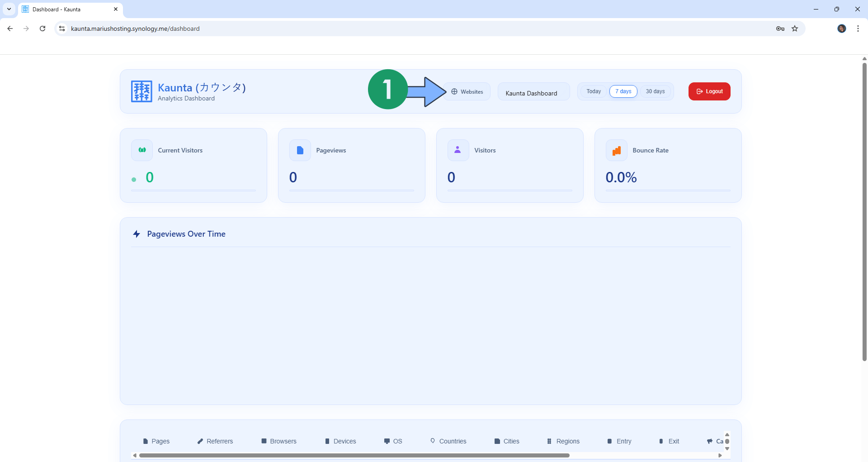The image size is (868, 462).
Task: Keep the 7 days range selected
Action: coord(623,91)
